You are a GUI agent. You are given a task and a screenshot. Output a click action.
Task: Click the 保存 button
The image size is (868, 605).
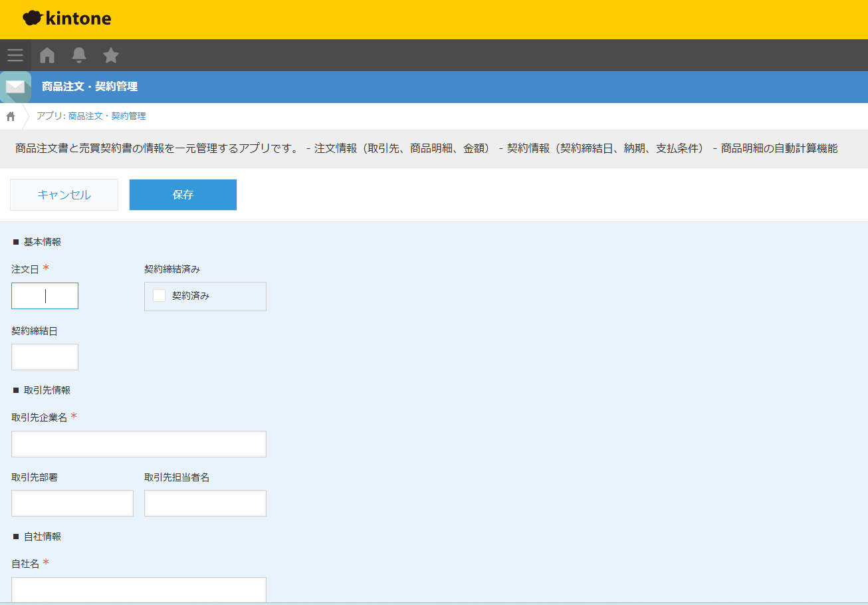tap(183, 195)
